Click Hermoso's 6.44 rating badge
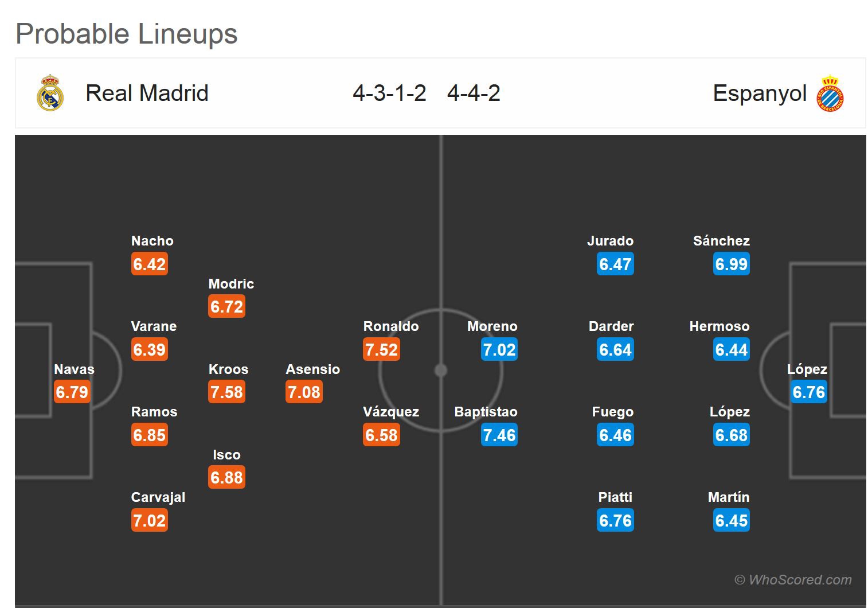This screenshot has height=608, width=868. 731,349
